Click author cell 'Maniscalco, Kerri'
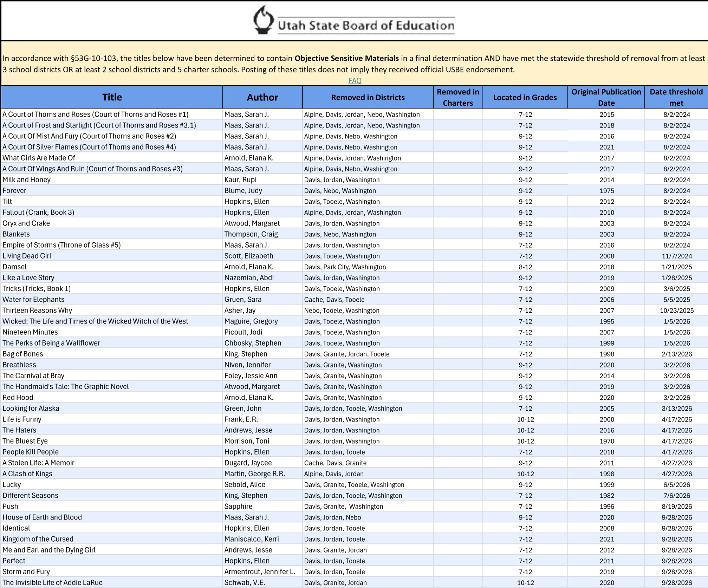The image size is (708, 588). 262,539
